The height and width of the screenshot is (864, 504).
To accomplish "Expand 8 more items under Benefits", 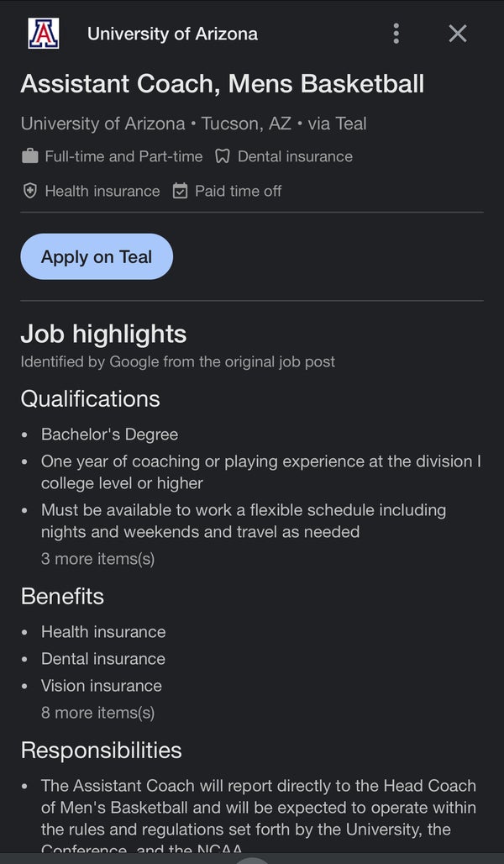I will [97, 713].
